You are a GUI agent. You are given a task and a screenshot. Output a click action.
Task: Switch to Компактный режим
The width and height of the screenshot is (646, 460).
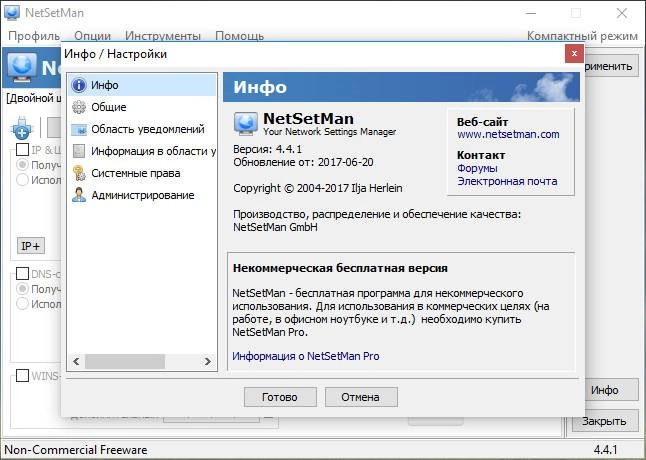coord(582,36)
